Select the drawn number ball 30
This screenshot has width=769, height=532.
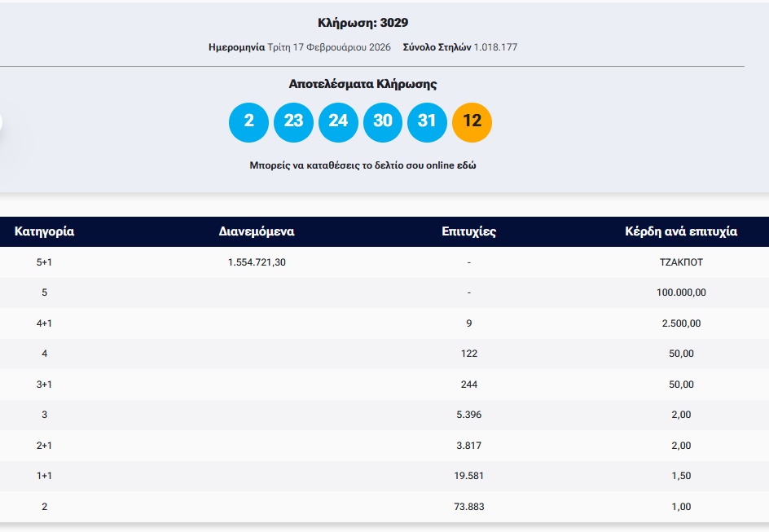click(x=383, y=121)
